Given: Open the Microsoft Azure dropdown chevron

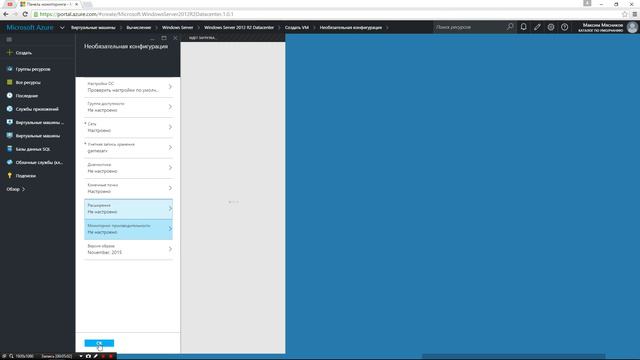Looking at the screenshot, I should (x=62, y=28).
